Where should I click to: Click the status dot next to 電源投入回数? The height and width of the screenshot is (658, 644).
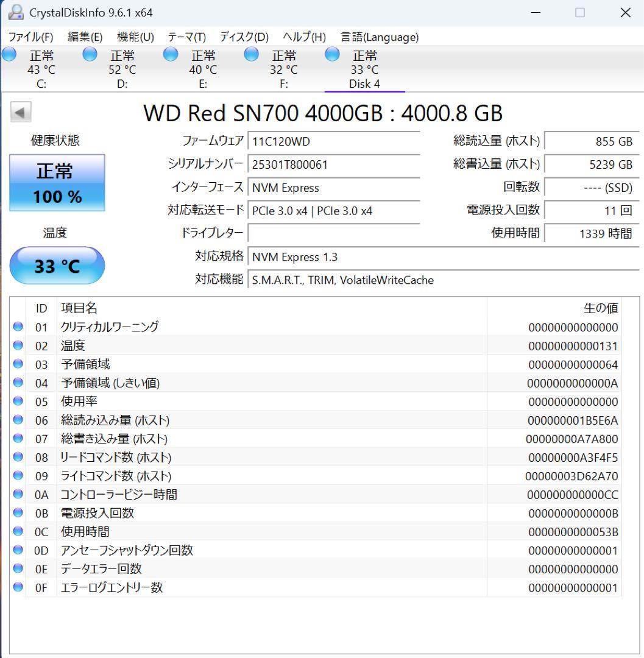(x=18, y=513)
